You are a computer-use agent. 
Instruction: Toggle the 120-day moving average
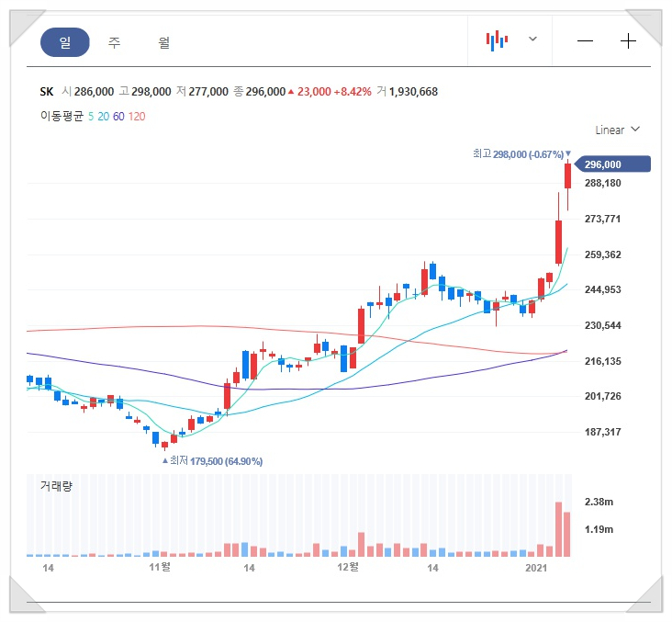137,117
